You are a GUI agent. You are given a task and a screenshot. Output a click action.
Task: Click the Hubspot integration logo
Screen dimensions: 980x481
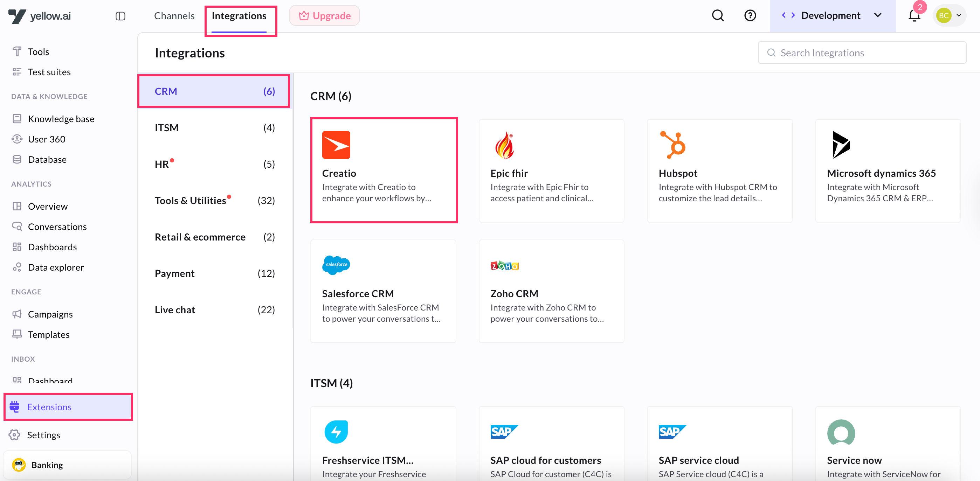click(x=672, y=145)
